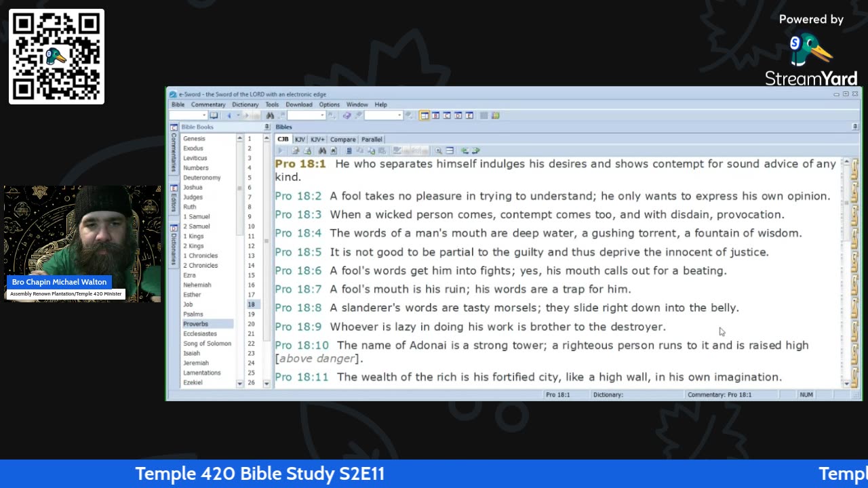Click the QR code image
The height and width of the screenshot is (488, 868).
coord(56,56)
